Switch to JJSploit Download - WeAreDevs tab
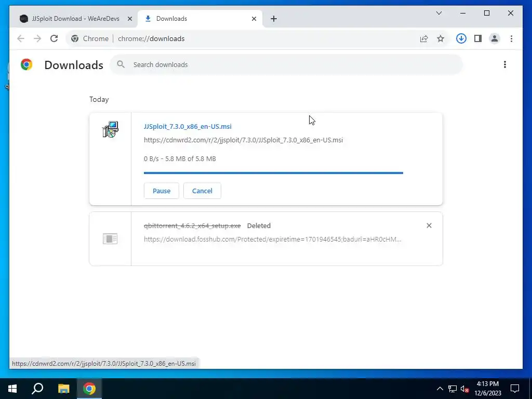Image resolution: width=532 pixels, height=399 pixels. (x=75, y=19)
